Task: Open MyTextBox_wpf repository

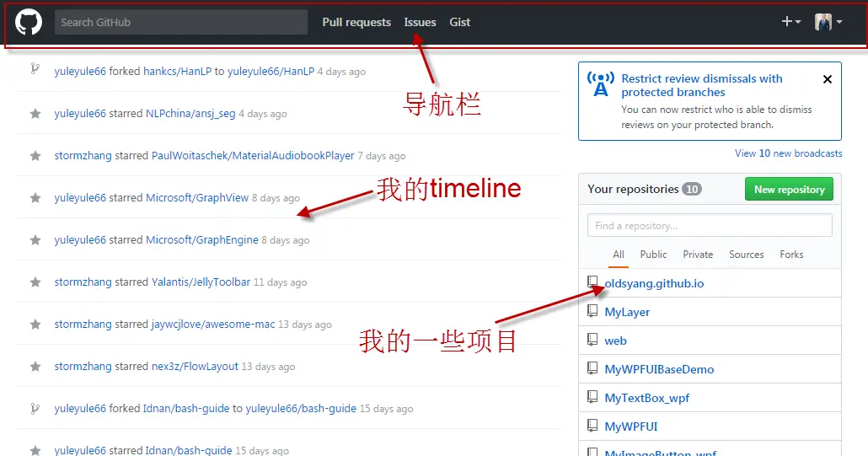Action: [646, 398]
